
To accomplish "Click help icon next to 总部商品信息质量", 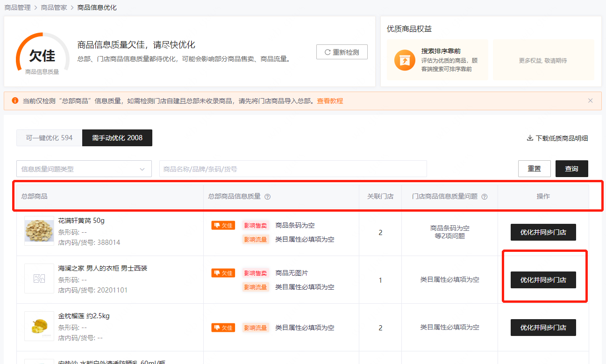I will tap(268, 197).
